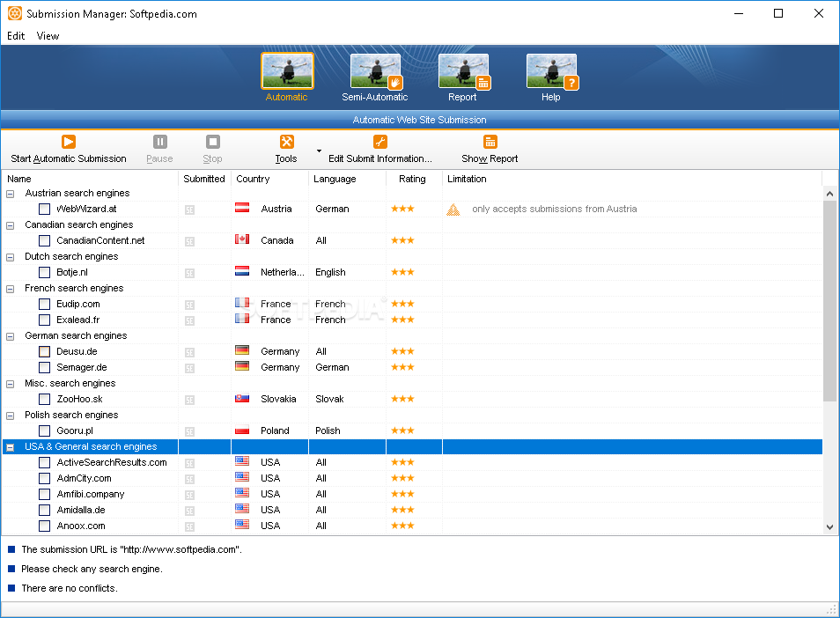The image size is (840, 618).
Task: Check the Gooru.pl checkbox
Action: (x=44, y=431)
